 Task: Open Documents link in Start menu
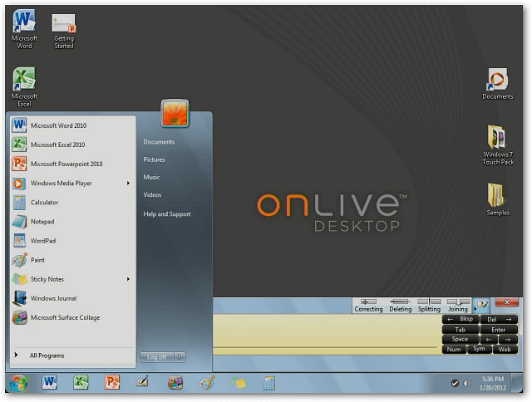point(159,142)
